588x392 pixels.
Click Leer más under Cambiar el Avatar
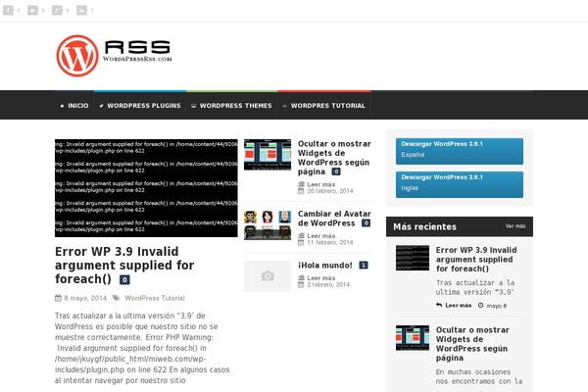(321, 236)
